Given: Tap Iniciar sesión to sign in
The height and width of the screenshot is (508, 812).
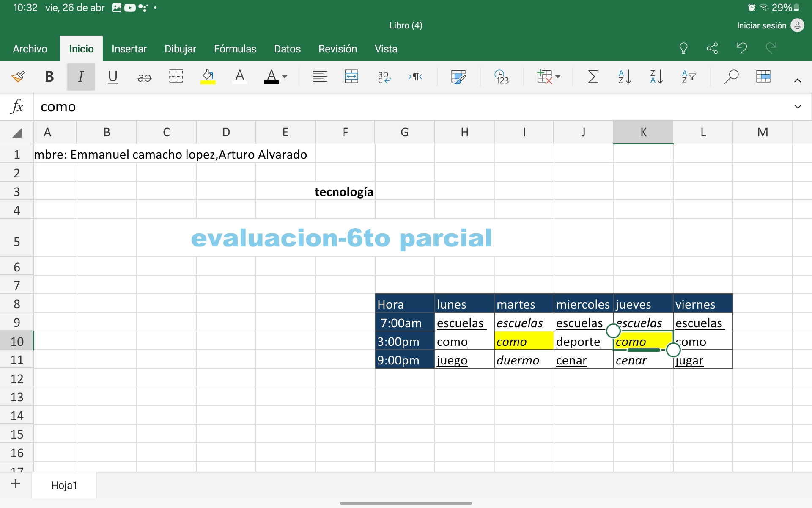Looking at the screenshot, I should (x=761, y=25).
